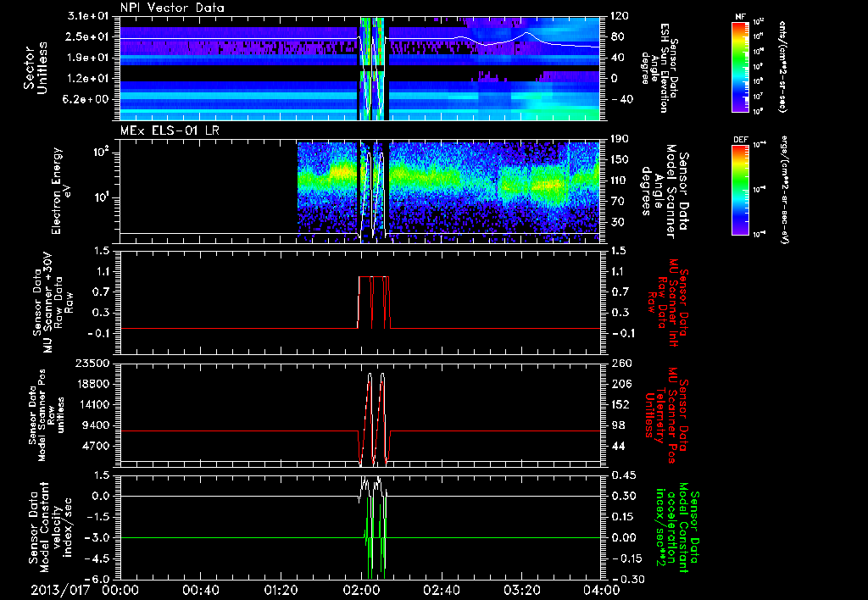Click the 00:00 time axis label
The width and height of the screenshot is (868, 600).
click(x=120, y=590)
